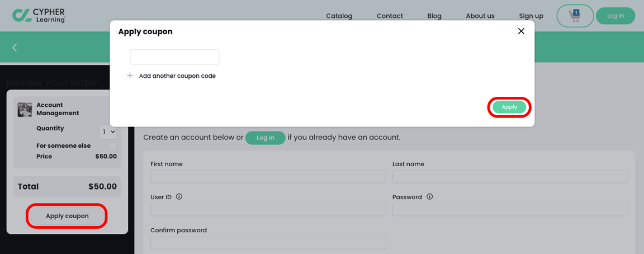644x254 pixels.
Task: Click the Total $50.00 amount
Action: click(x=103, y=187)
